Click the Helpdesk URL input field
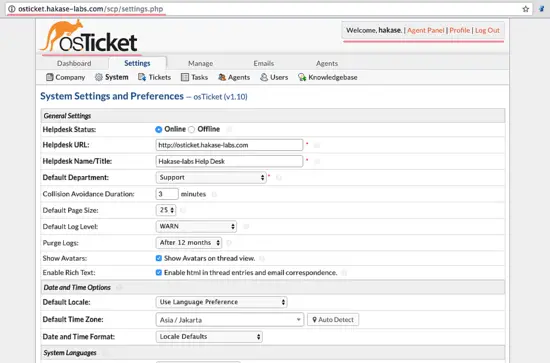The height and width of the screenshot is (363, 550). [229, 145]
